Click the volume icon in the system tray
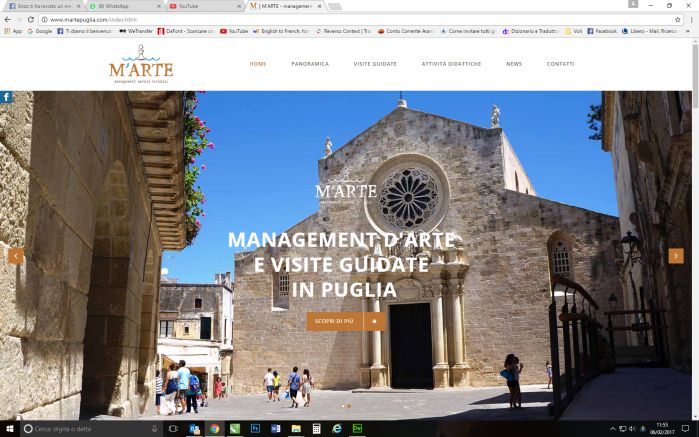Viewport: 699px width, 437px height. coord(632,429)
